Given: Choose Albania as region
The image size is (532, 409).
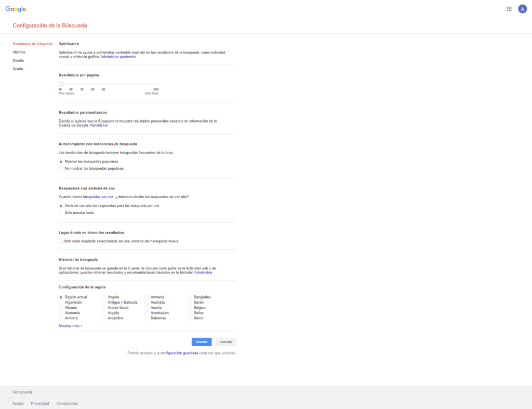Looking at the screenshot, I should point(61,308).
